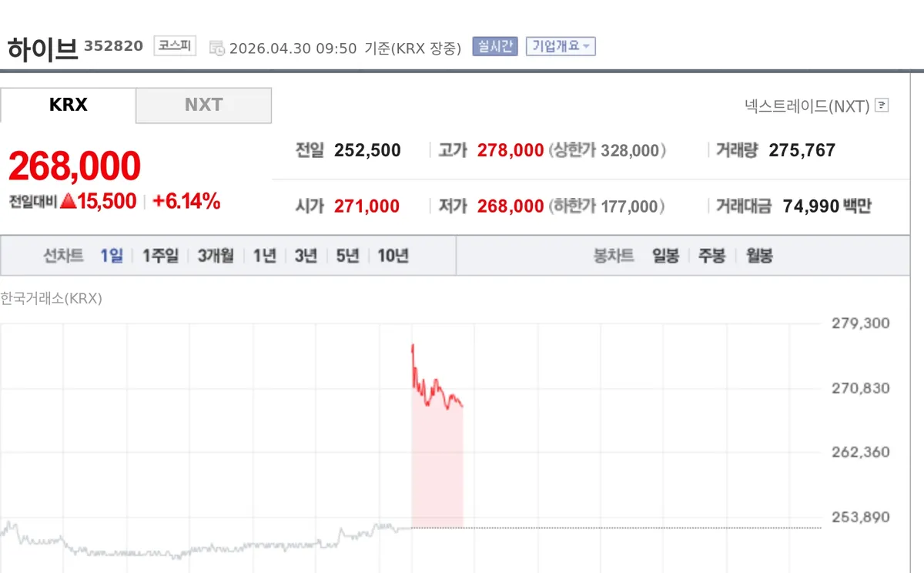Click the clock icon beside the date
Viewport: 924px width, 573px height.
(217, 48)
